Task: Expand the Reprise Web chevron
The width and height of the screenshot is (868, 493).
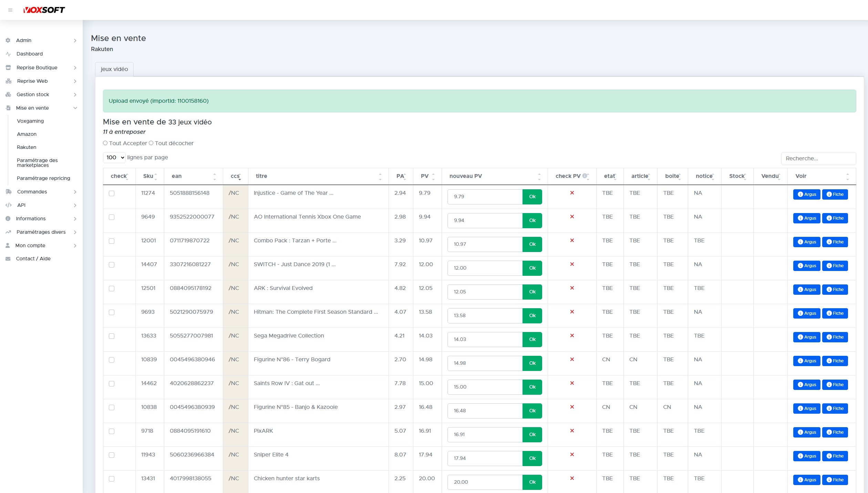Action: [75, 81]
